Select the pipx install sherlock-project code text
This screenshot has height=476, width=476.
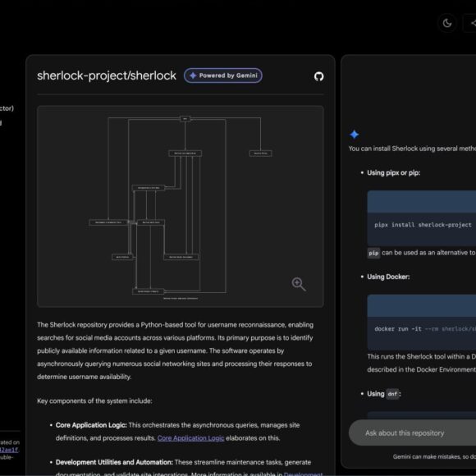tap(423, 225)
